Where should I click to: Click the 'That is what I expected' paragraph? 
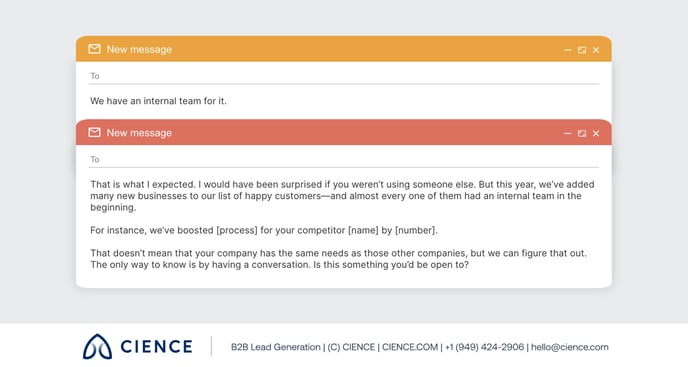pyautogui.click(x=342, y=196)
